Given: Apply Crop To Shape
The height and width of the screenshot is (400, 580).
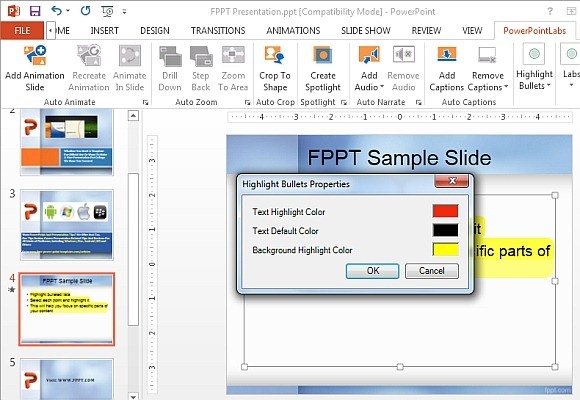Looking at the screenshot, I should pos(274,55).
